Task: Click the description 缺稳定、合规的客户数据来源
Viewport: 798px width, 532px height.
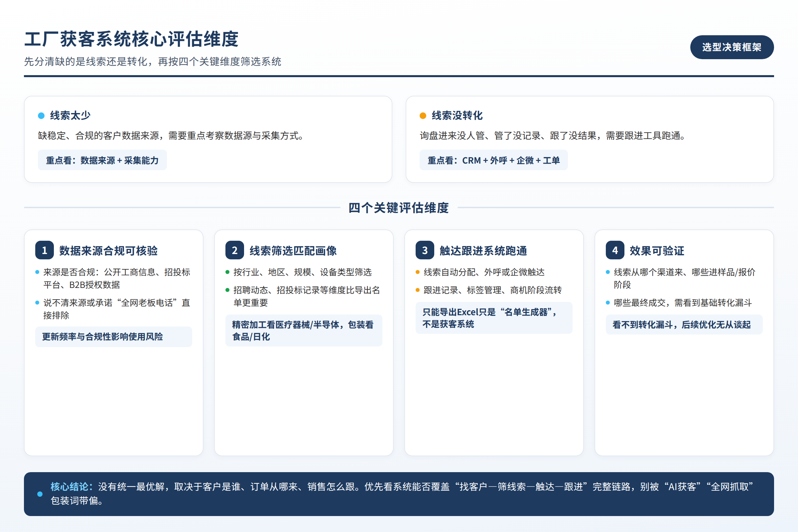Action: [171, 136]
